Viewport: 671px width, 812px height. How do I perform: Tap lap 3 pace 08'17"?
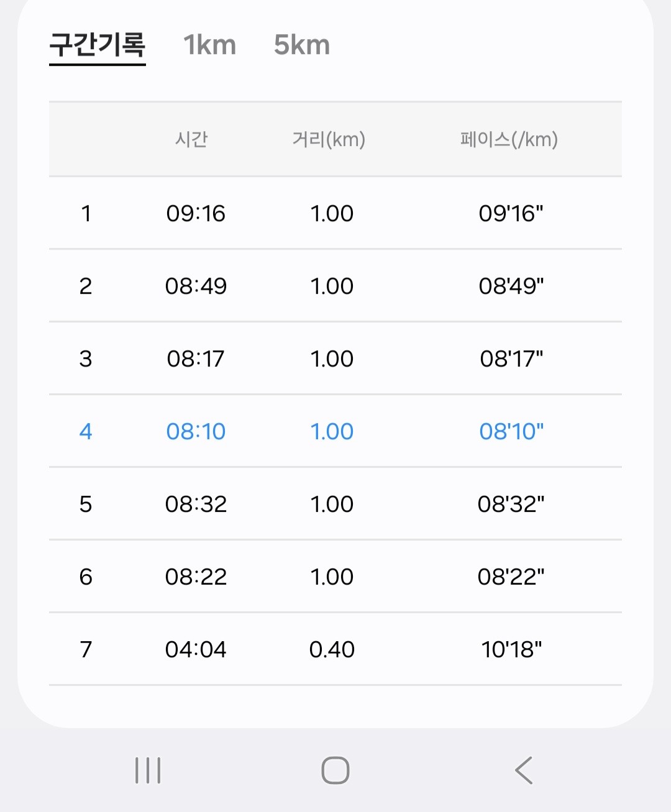click(x=511, y=359)
